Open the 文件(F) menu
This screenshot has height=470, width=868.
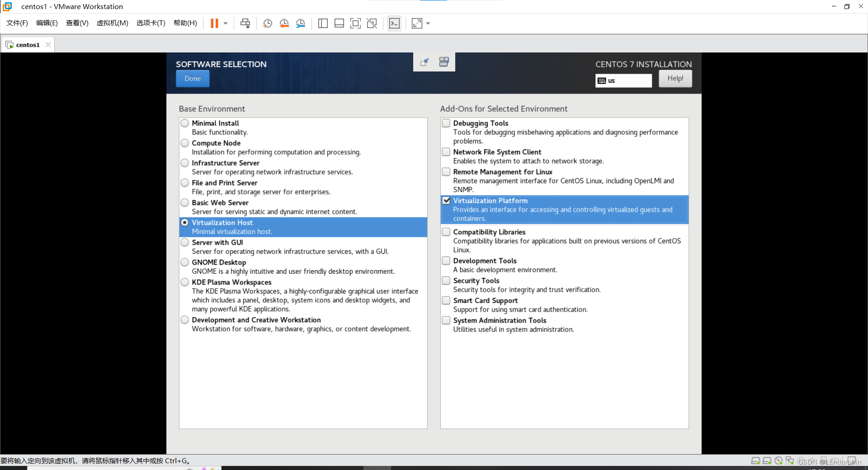(x=17, y=23)
